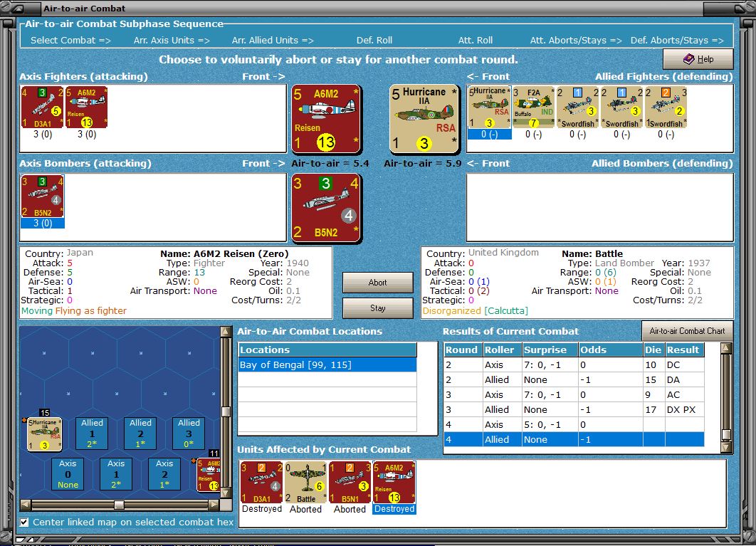
Task: Click results table scrollbar up arrow
Action: tap(726, 348)
